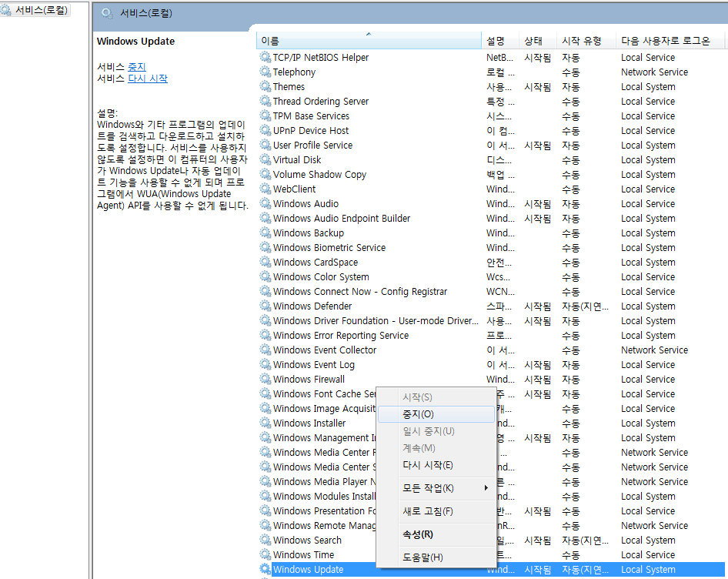Open the 모든 작업(K) submenu
Screen dimensions: 728x579
pos(436,488)
